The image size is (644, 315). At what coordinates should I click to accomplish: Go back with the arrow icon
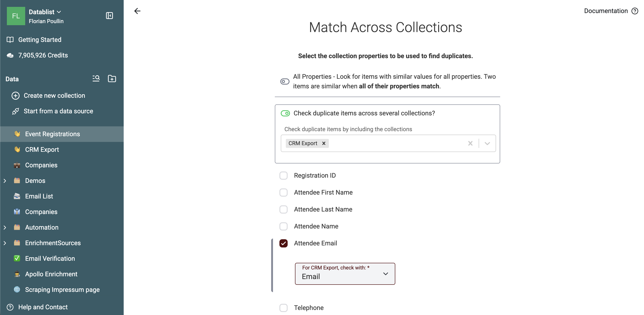(x=137, y=11)
